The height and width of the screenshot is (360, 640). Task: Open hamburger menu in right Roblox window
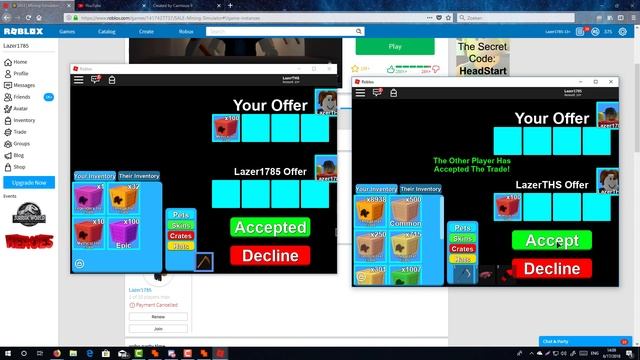(360, 93)
